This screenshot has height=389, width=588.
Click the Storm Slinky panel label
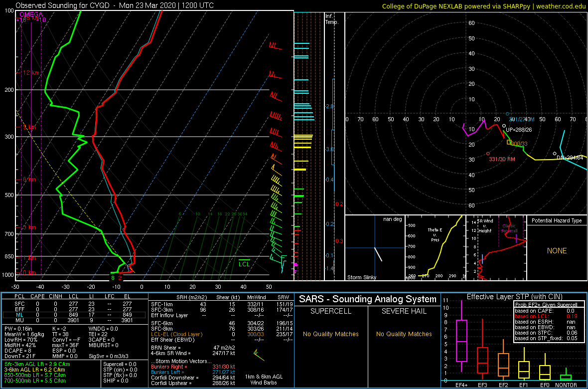tap(361, 277)
